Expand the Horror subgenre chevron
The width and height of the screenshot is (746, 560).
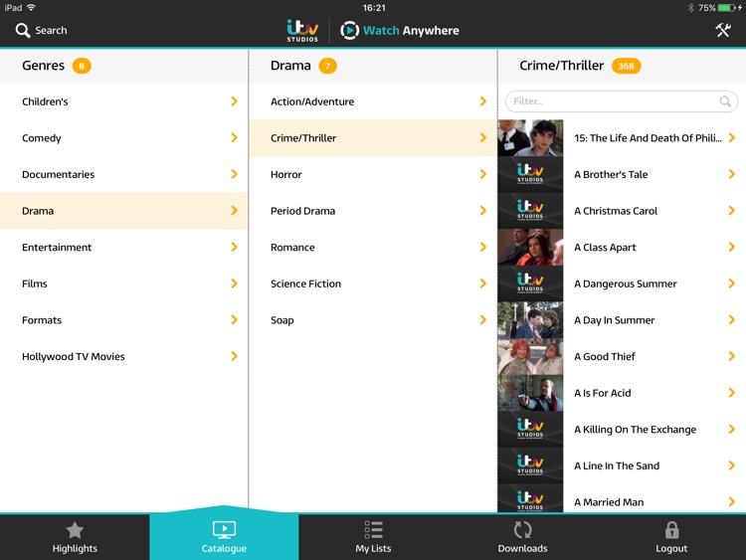coord(482,174)
